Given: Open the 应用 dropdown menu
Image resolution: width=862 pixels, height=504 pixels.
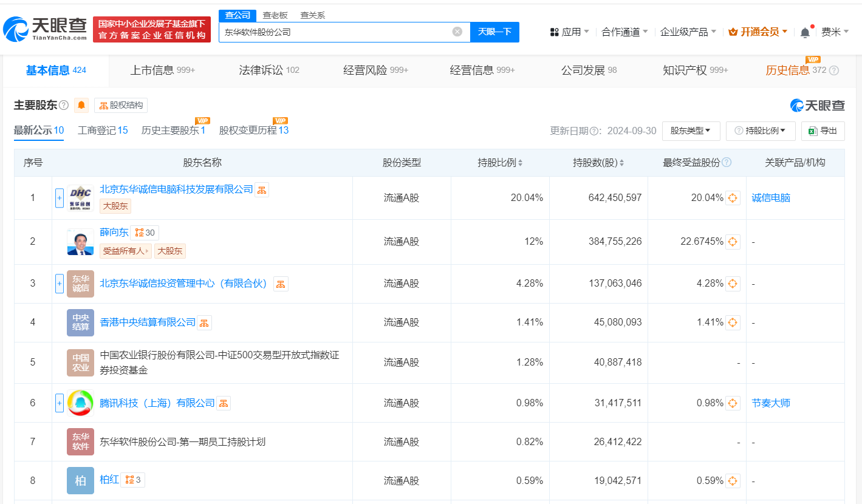Looking at the screenshot, I should (569, 32).
